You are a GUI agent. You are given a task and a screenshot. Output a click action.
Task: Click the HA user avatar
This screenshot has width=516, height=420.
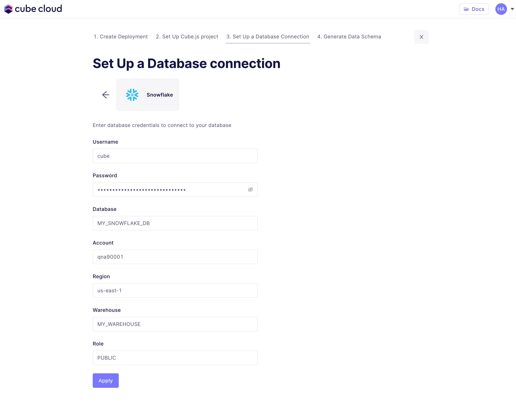point(501,9)
